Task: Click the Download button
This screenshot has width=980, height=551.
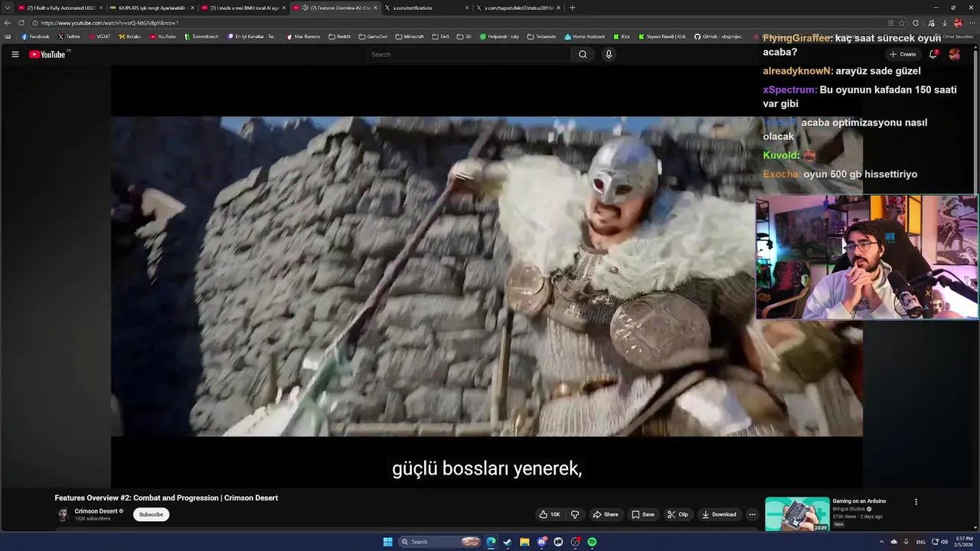Action: pos(719,514)
